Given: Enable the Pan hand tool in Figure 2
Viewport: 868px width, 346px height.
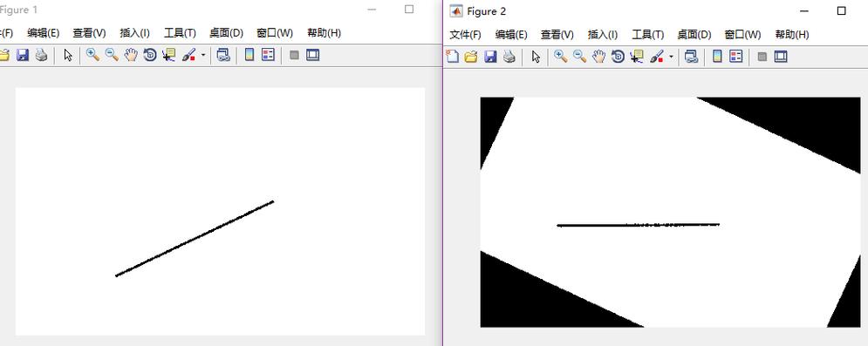Looking at the screenshot, I should pyautogui.click(x=598, y=57).
